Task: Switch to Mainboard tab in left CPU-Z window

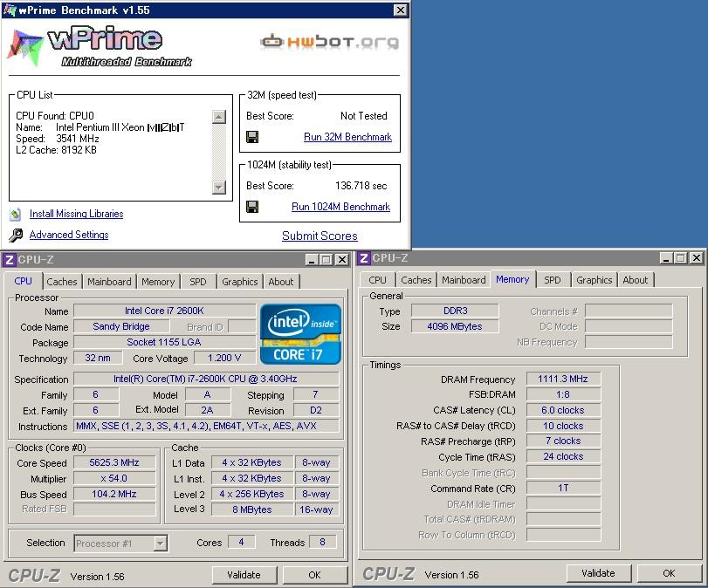Action: click(x=109, y=282)
